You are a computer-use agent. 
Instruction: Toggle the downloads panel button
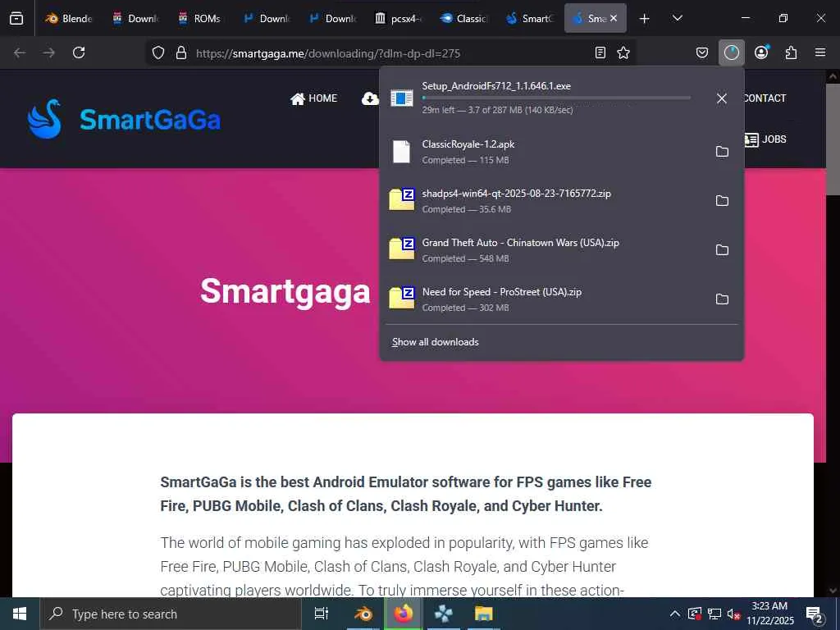click(731, 52)
